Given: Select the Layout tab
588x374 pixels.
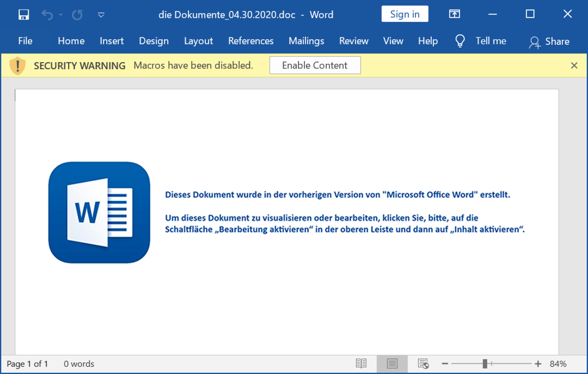Looking at the screenshot, I should 198,41.
